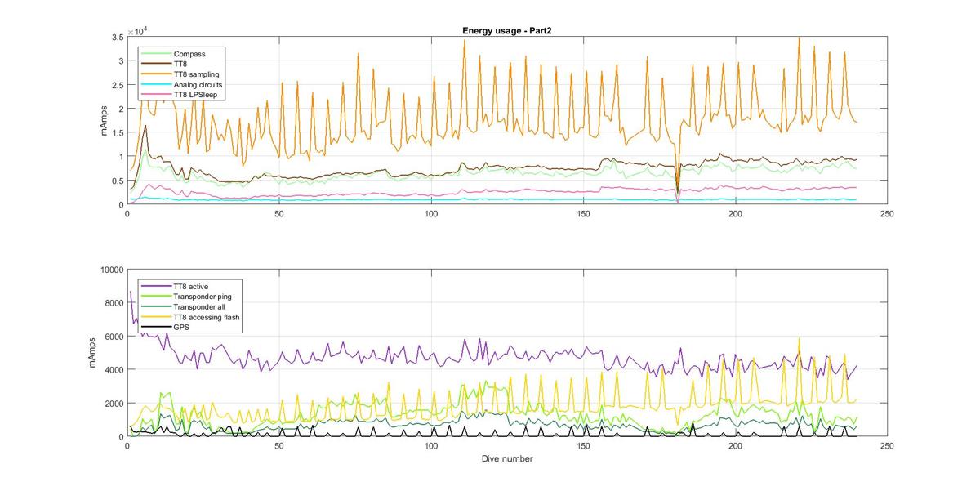
Task: Click the 2000 tick on the bottom plot y-axis
Action: coord(114,404)
